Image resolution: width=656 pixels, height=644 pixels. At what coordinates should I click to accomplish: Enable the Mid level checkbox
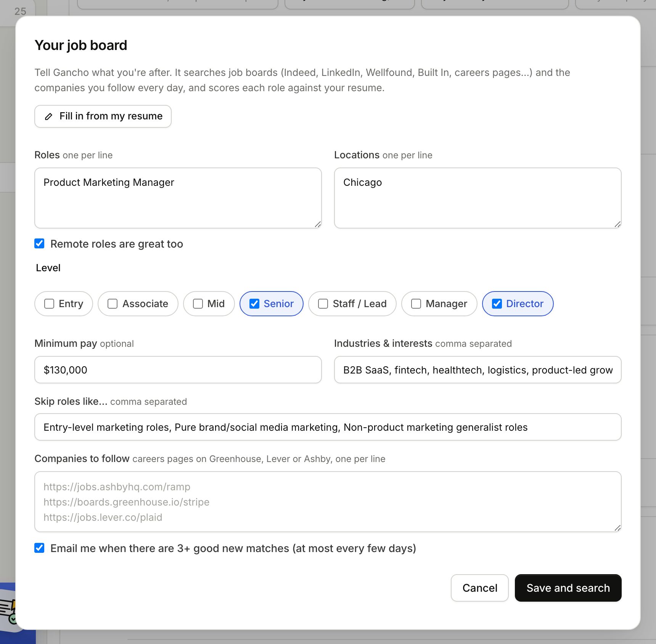tap(209, 304)
